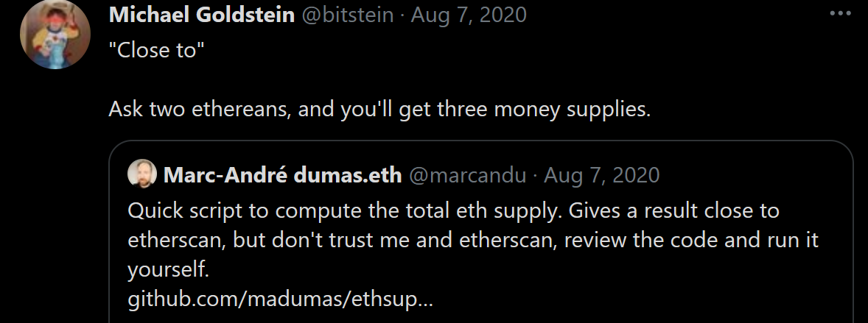
Task: Open the quoted tweet's Aug 7, 2020 date
Action: [602, 175]
